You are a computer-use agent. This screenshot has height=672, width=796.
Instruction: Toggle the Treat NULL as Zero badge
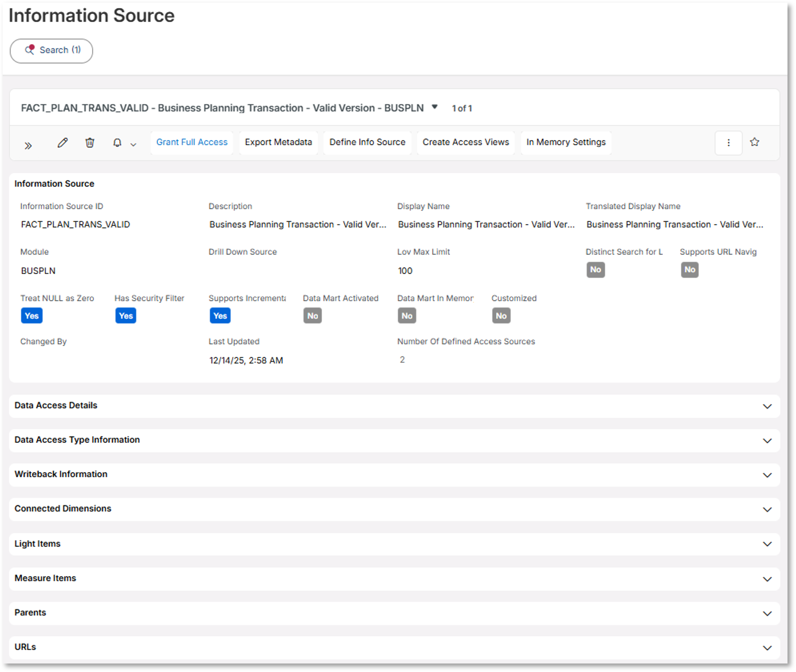[x=32, y=316]
